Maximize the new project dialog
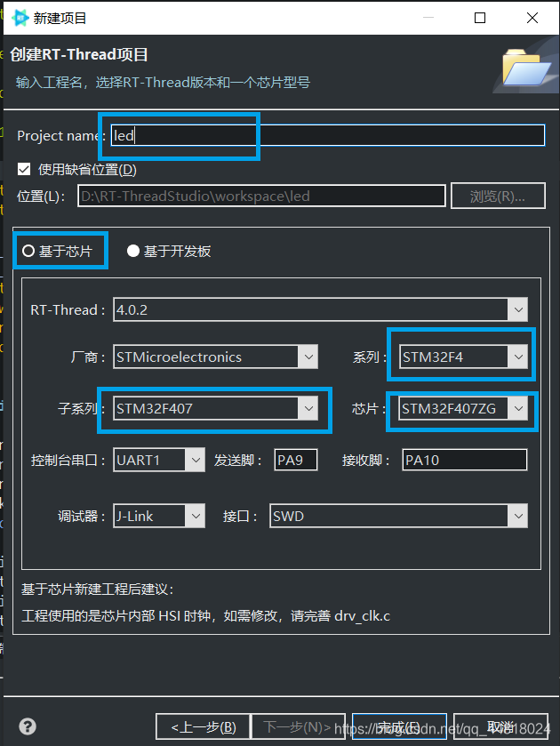560x746 pixels. click(480, 18)
